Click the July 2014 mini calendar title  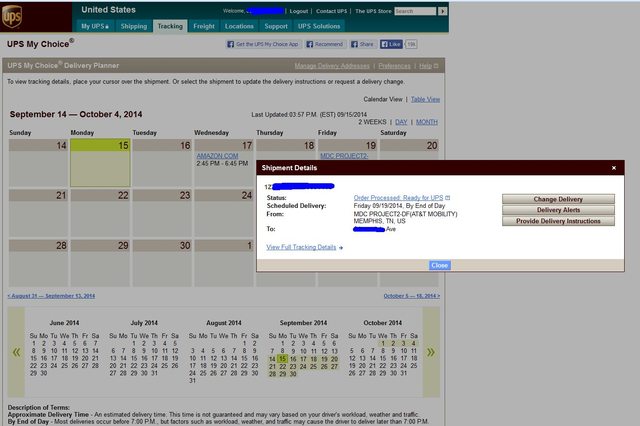pos(144,323)
